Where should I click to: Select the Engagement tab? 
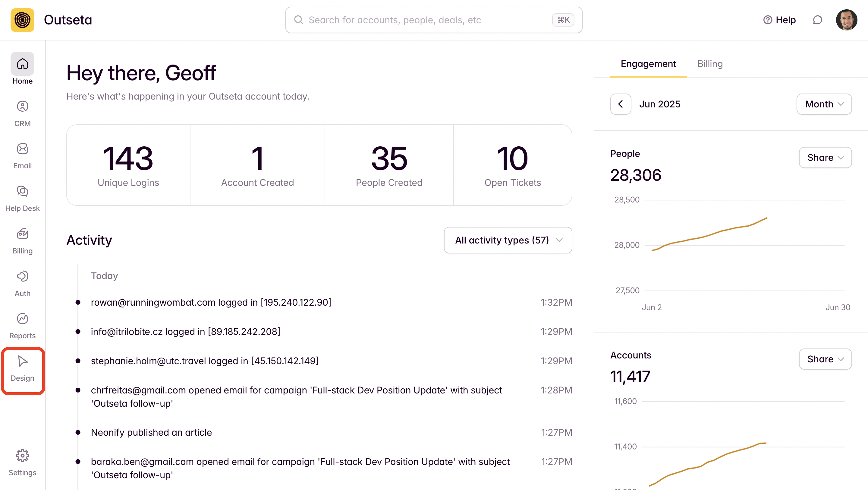point(648,64)
